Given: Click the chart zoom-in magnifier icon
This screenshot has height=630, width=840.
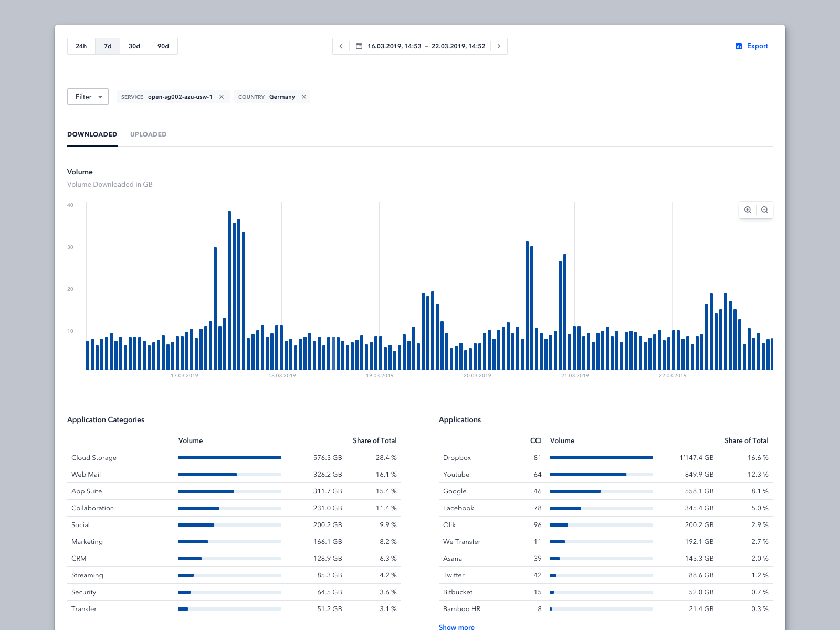Looking at the screenshot, I should 748,210.
